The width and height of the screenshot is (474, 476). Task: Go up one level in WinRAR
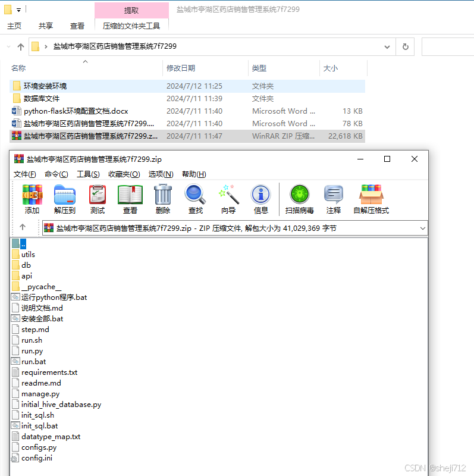point(23,227)
